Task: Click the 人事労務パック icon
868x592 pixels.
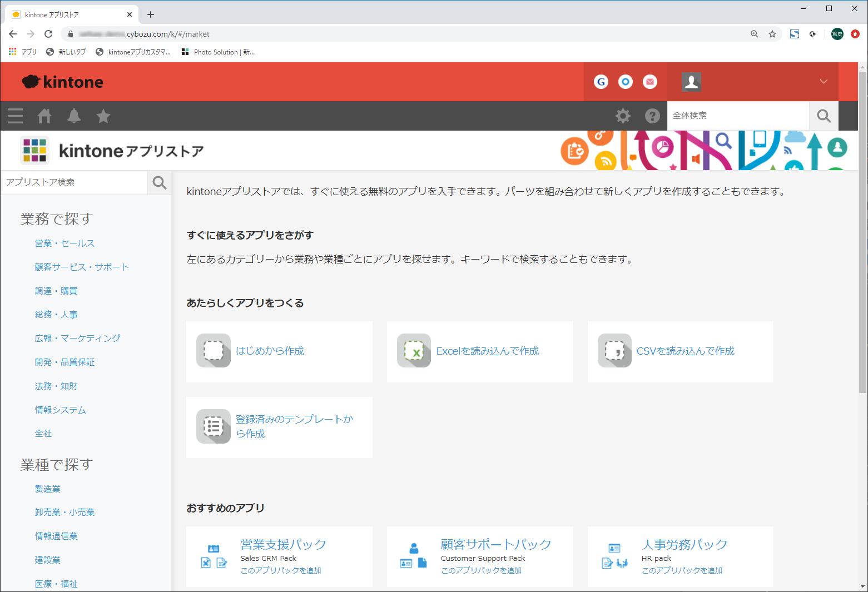Action: (x=614, y=556)
